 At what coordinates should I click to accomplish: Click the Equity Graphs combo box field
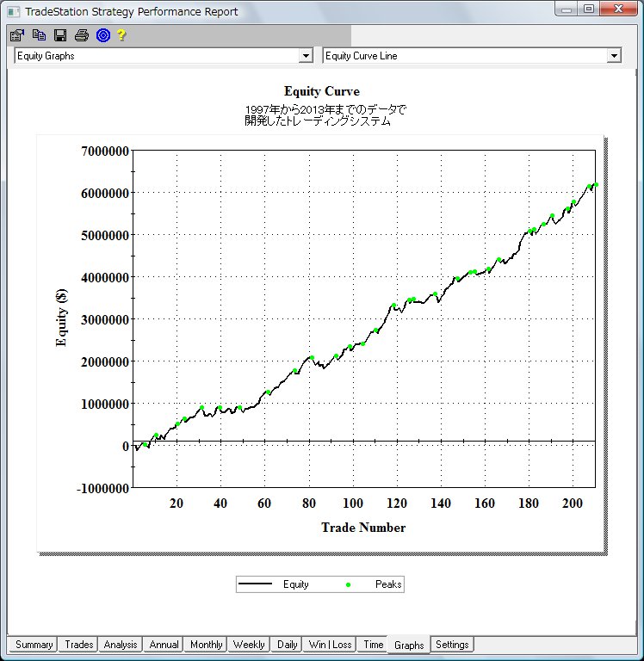click(157, 56)
